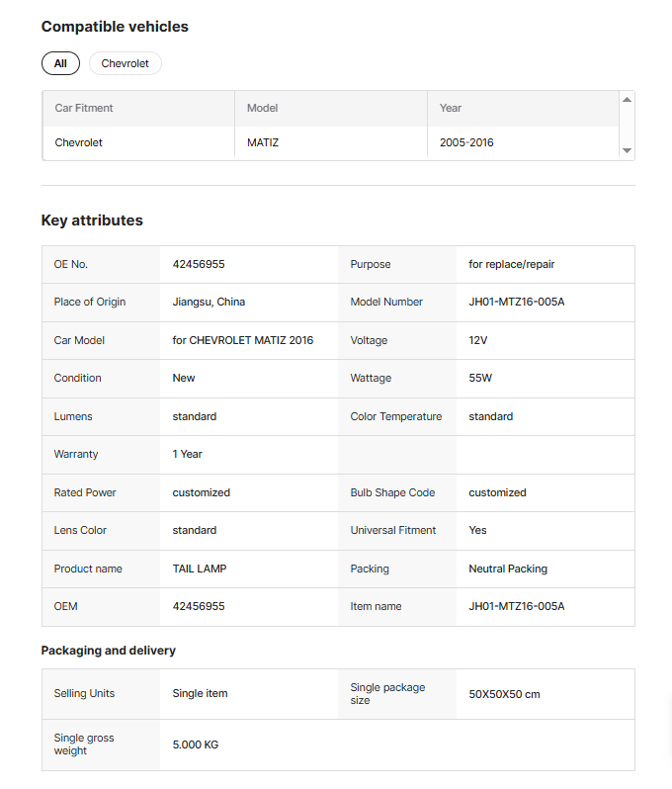This screenshot has height=789, width=672.
Task: Click the Neutral Packing value
Action: [x=508, y=569]
